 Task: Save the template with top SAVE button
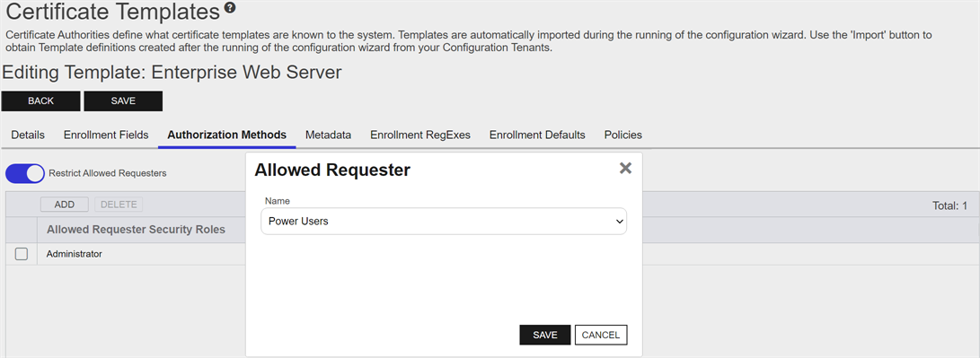[123, 101]
